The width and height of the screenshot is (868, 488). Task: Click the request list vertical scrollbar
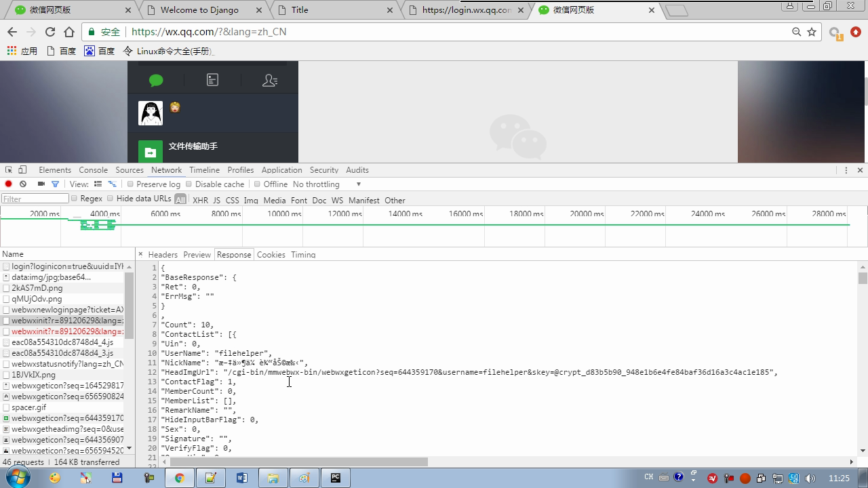coord(129,307)
